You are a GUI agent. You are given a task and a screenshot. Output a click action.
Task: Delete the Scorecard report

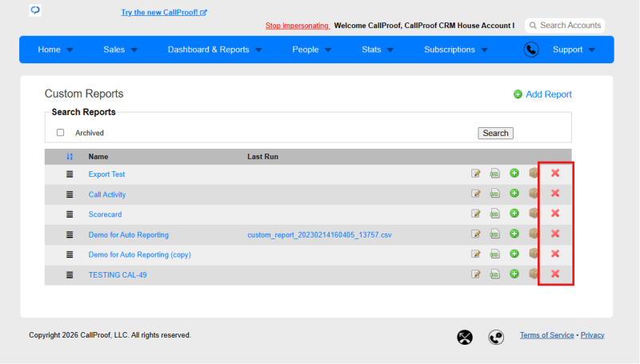(555, 213)
